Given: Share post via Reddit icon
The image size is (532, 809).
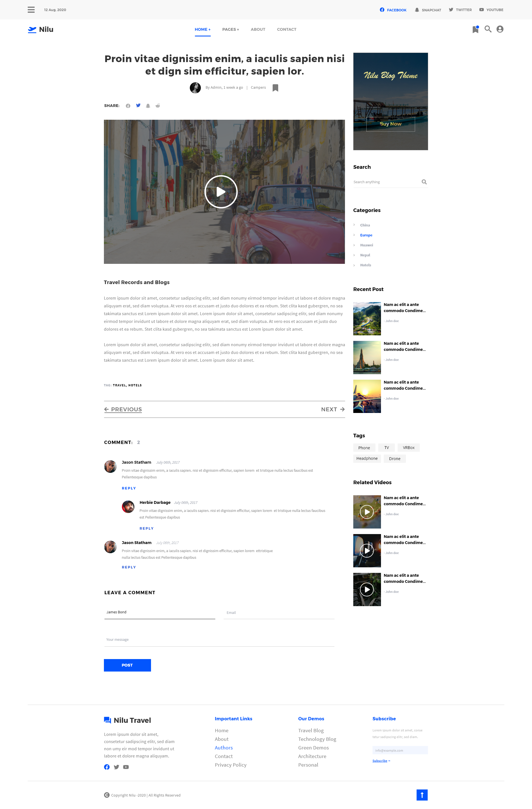Looking at the screenshot, I should click(158, 106).
